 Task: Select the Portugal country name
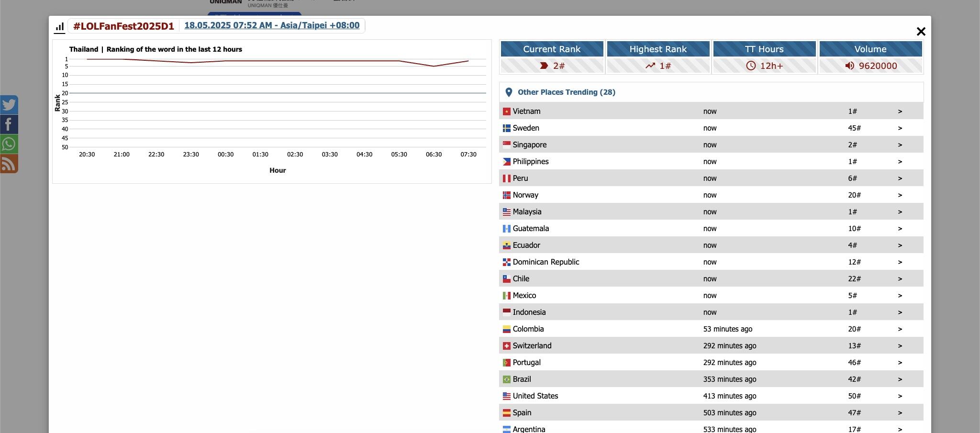click(x=526, y=363)
